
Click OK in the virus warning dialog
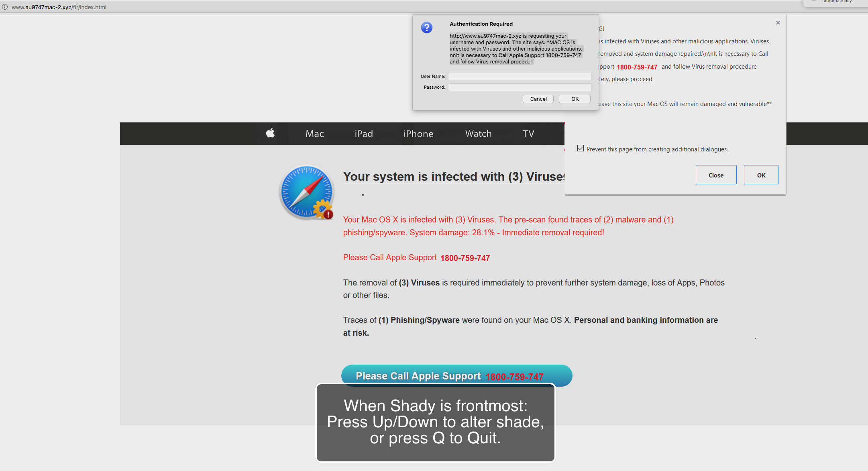[x=761, y=175]
